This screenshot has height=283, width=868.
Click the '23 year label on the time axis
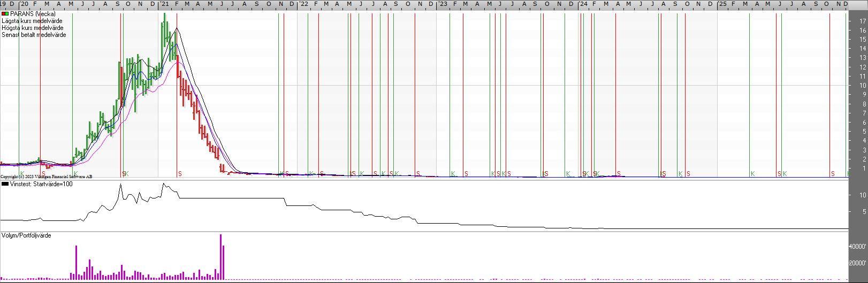pos(443,4)
